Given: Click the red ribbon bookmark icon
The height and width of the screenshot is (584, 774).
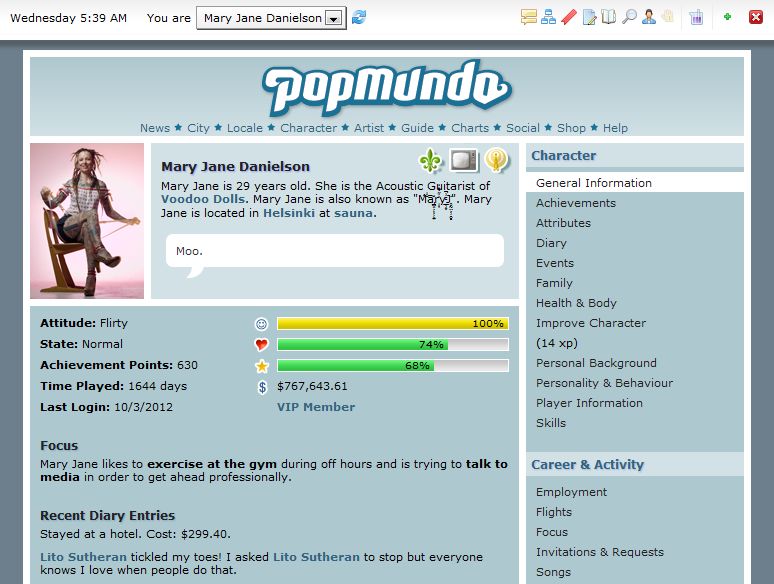Looking at the screenshot, I should tap(569, 17).
